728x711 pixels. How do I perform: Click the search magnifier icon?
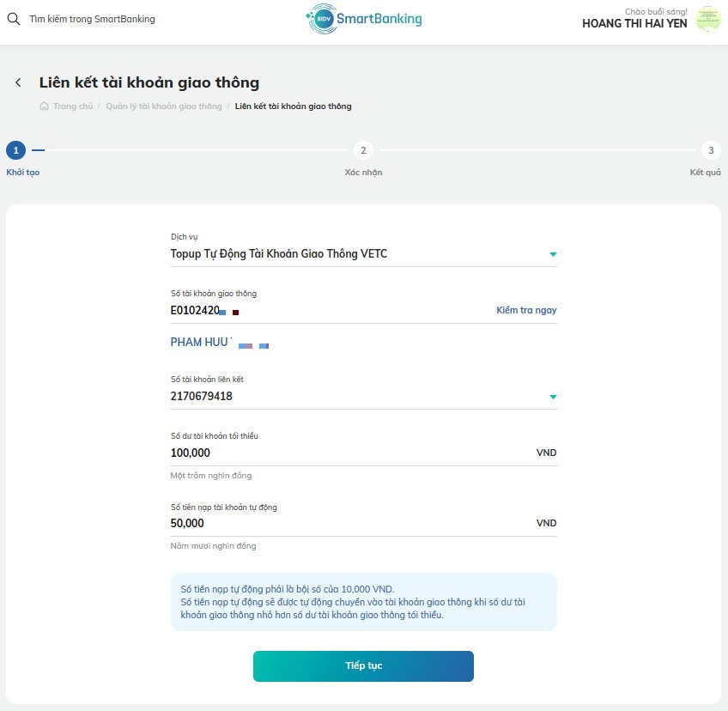[14, 19]
